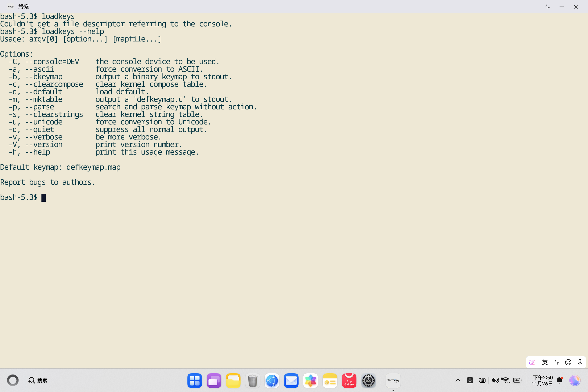
Task: Open the battery status panel
Action: [517, 381]
